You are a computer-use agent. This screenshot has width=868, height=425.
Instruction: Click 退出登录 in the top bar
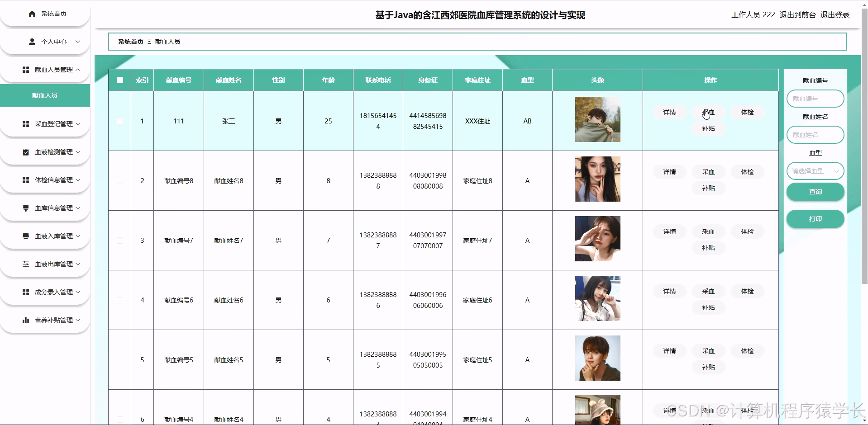click(x=835, y=15)
